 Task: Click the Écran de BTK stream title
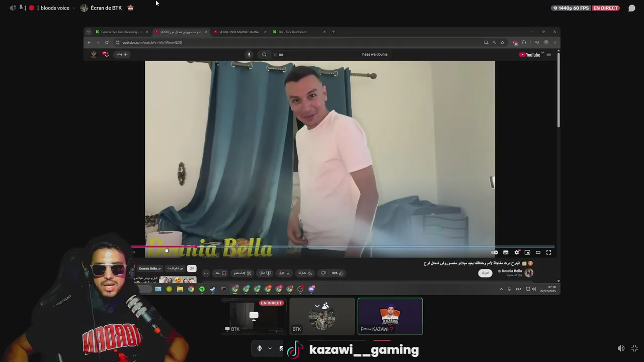106,8
